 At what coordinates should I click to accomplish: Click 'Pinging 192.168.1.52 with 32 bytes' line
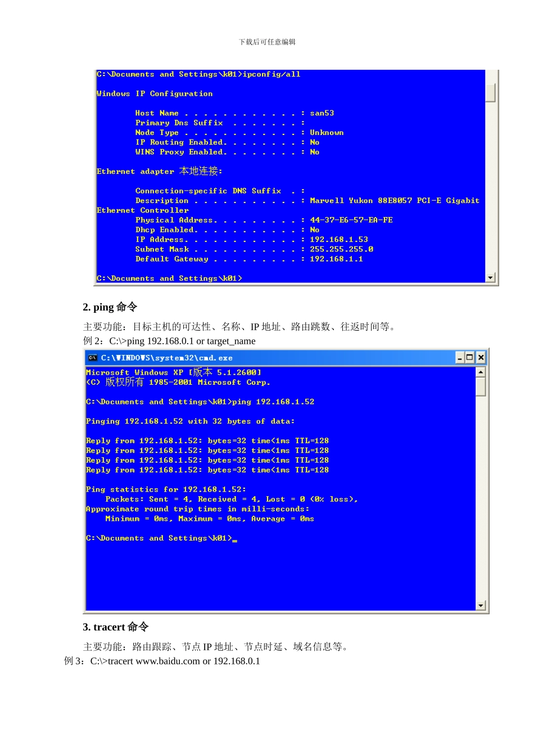(x=190, y=421)
